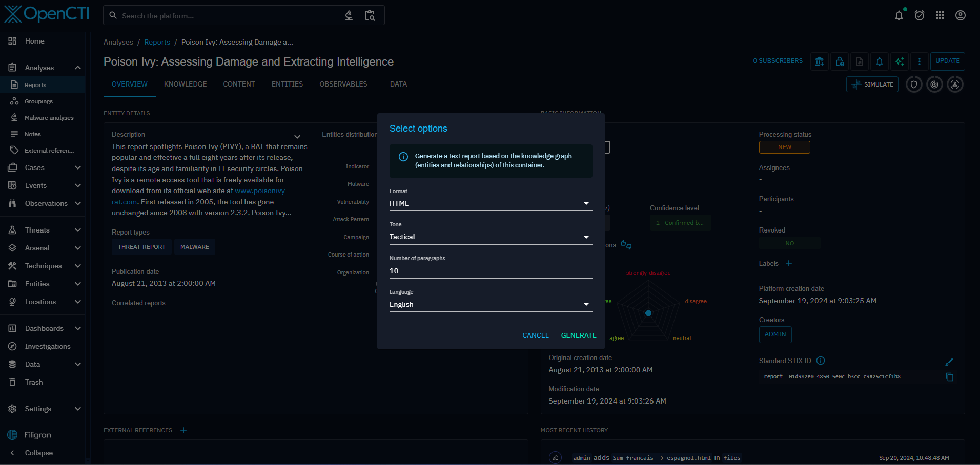
Task: Switch to the Observables tab
Action: click(x=343, y=84)
